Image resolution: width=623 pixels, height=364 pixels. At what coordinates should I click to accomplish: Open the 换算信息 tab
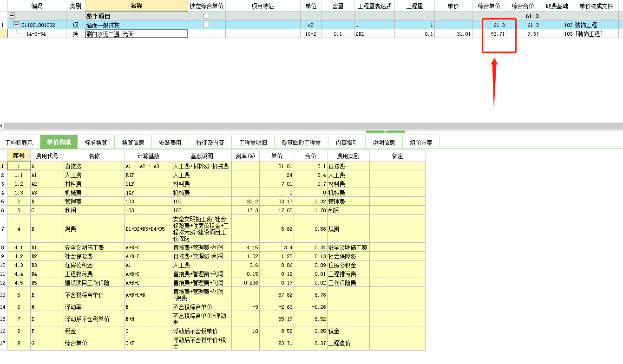click(133, 143)
